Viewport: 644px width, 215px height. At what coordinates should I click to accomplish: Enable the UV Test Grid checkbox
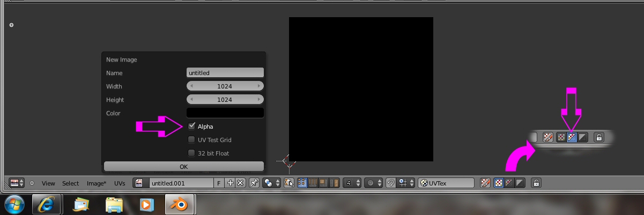pos(191,140)
